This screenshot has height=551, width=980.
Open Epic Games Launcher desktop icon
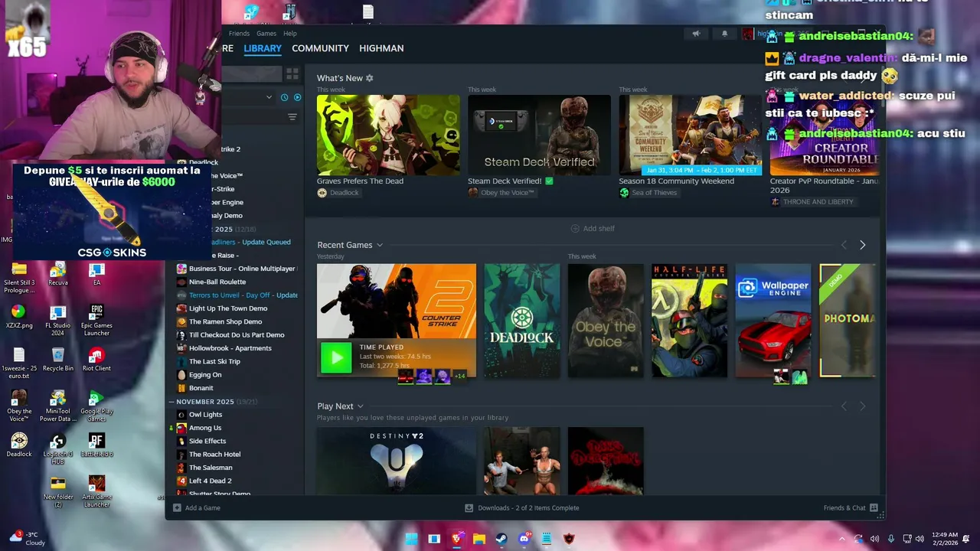tap(96, 319)
